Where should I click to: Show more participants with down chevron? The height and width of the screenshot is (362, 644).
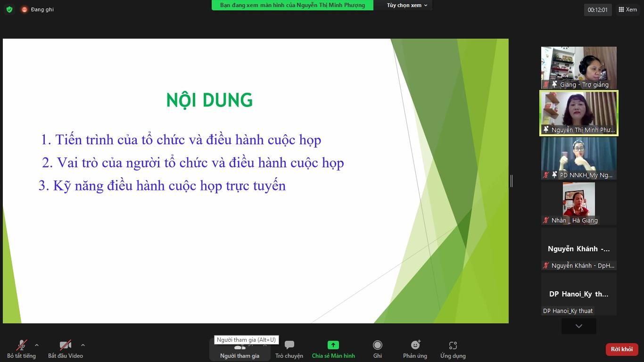pos(579,326)
